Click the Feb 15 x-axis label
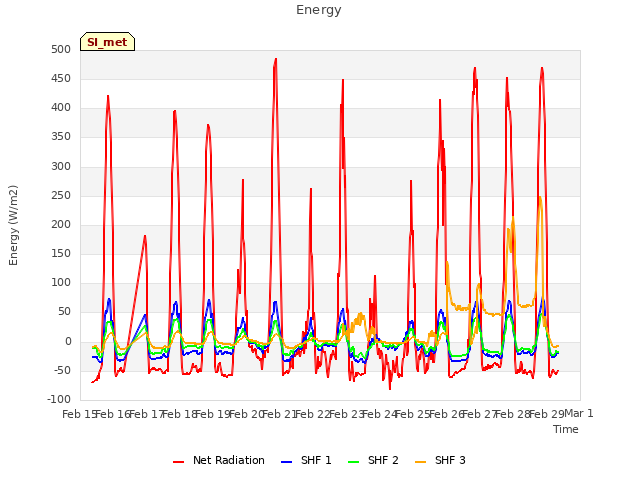The height and width of the screenshot is (480, 640). (x=79, y=414)
